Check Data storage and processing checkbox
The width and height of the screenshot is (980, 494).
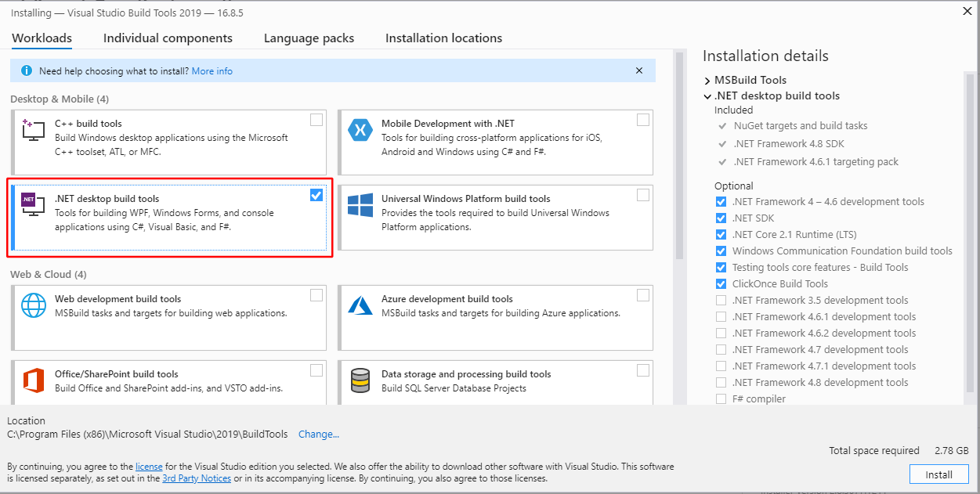click(642, 370)
